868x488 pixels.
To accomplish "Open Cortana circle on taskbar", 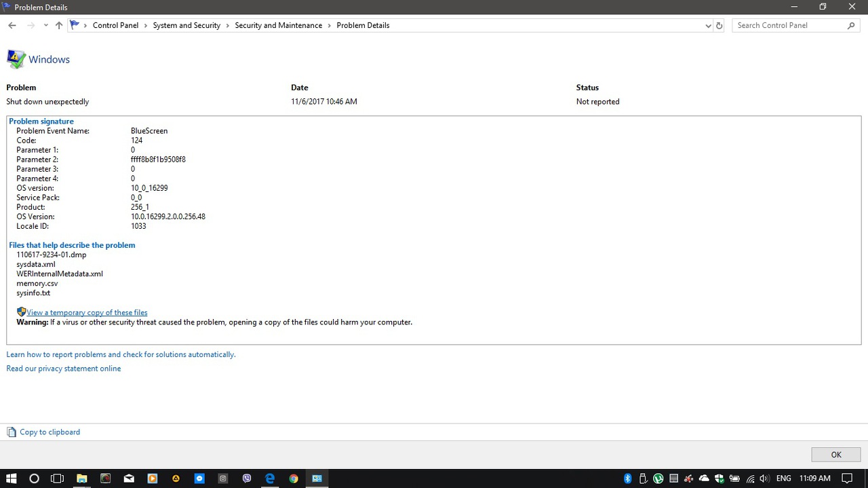I will pyautogui.click(x=34, y=478).
